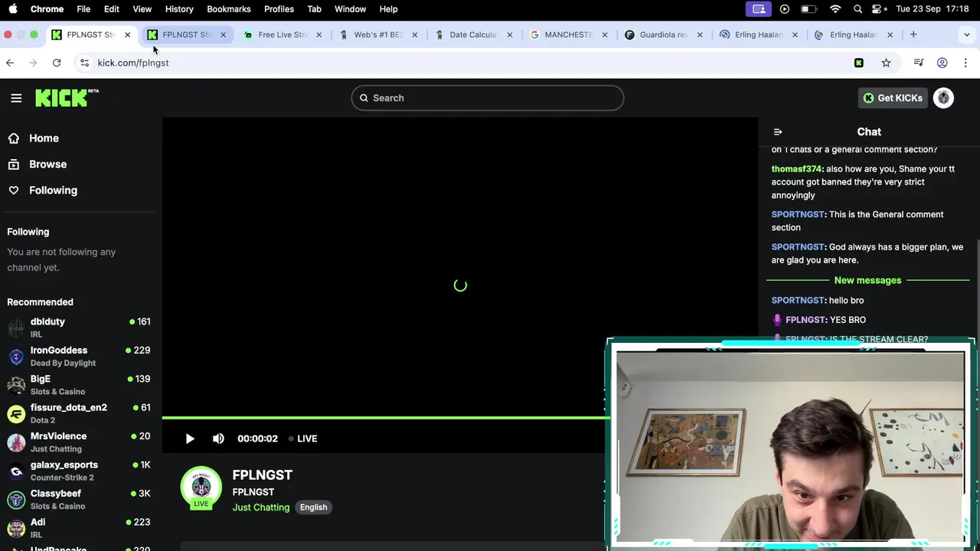Expand the tab search dropdown arrow
This screenshot has height=551, width=980.
966,34
